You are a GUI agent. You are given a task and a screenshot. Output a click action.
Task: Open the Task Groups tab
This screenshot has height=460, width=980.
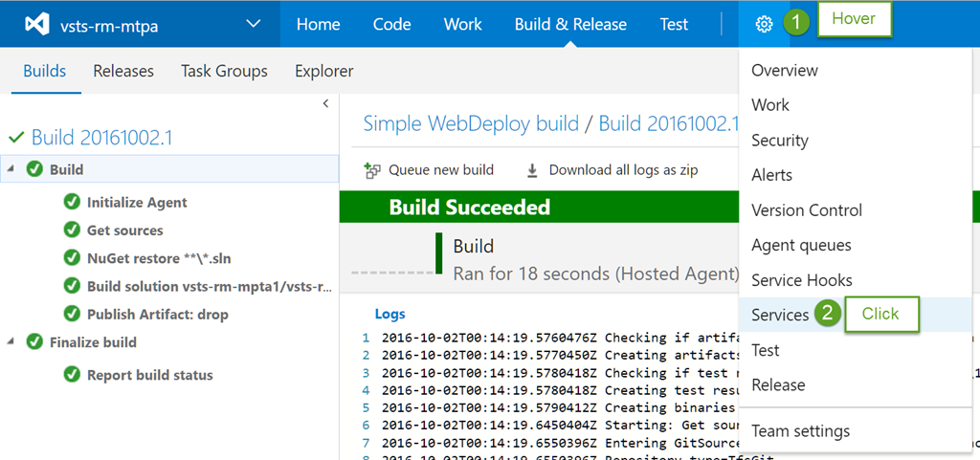pyautogui.click(x=224, y=71)
